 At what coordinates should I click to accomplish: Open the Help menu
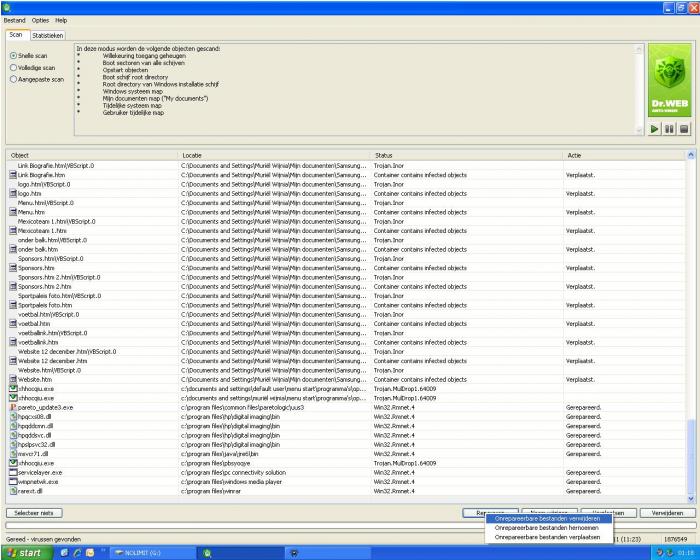[61, 21]
